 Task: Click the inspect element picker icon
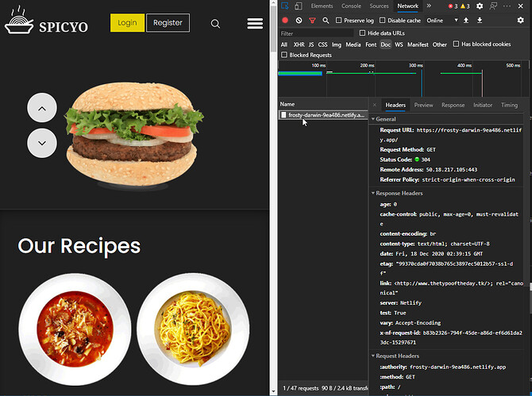285,6
